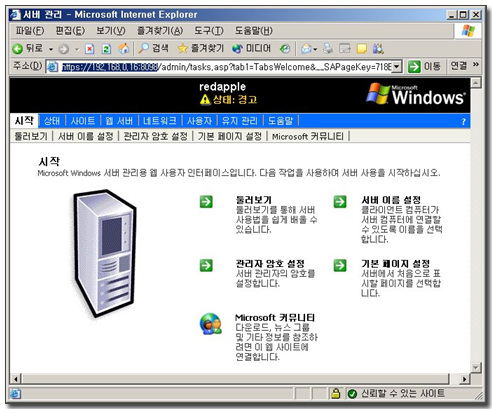Open Search (검색) from toolbar
The width and height of the screenshot is (492, 409).
coord(153,49)
